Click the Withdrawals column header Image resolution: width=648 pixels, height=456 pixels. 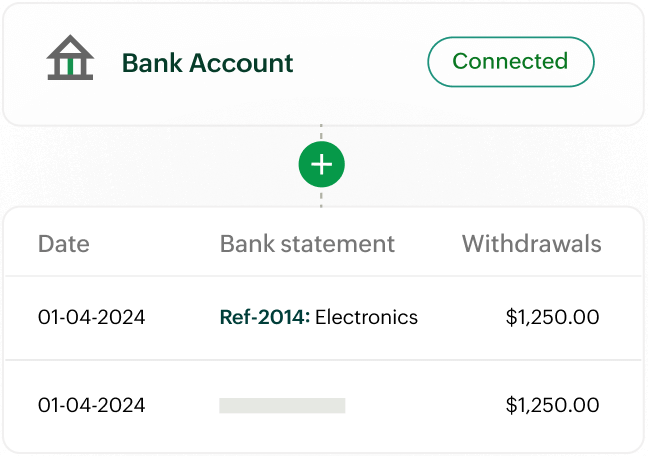(531, 243)
